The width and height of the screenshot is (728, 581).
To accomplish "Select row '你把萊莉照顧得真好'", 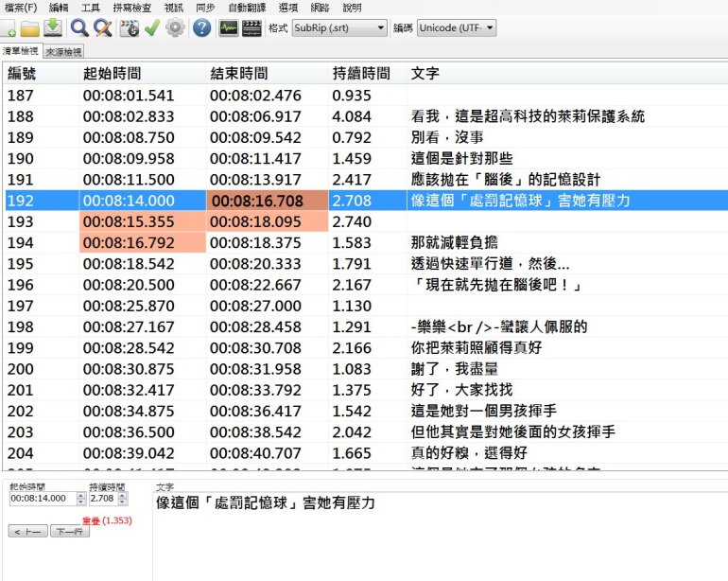I will pos(366,347).
